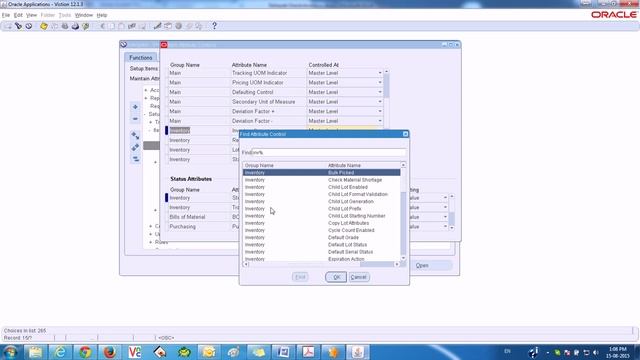Click the Purchasing group name field
Screen dimensions: 640x360
click(x=199, y=227)
